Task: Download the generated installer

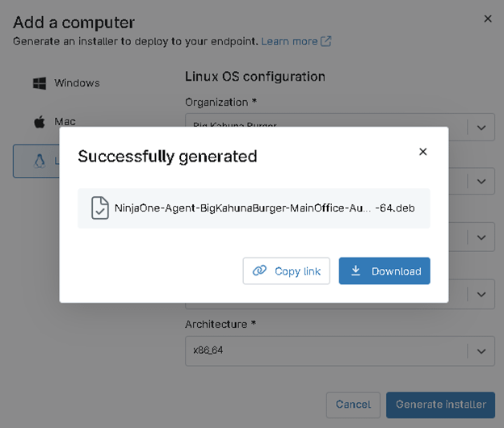Action: point(384,271)
